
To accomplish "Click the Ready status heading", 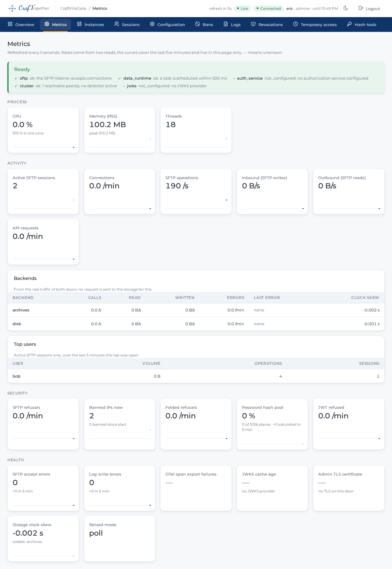I will [22, 69].
